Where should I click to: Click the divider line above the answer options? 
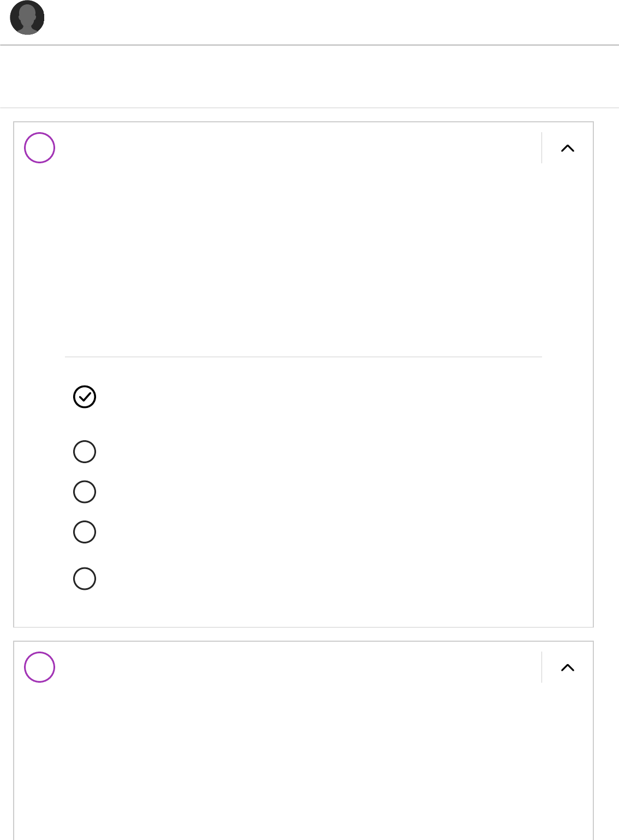click(x=303, y=357)
